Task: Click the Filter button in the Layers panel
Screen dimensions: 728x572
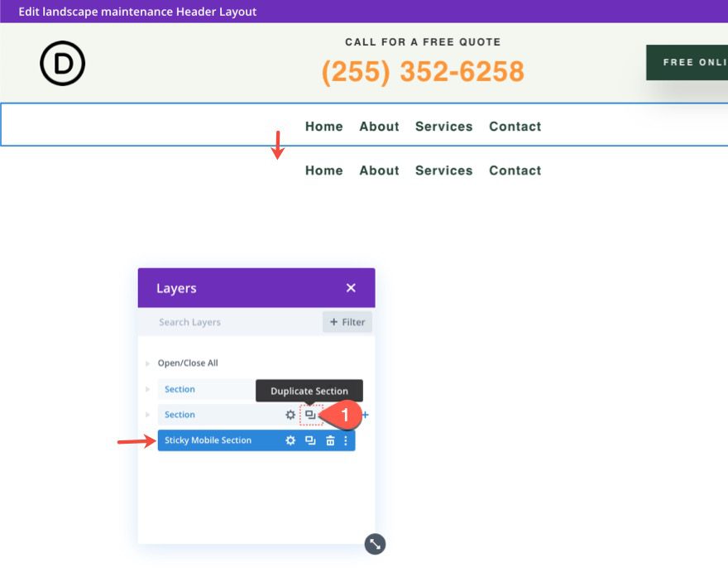Action: click(x=347, y=322)
